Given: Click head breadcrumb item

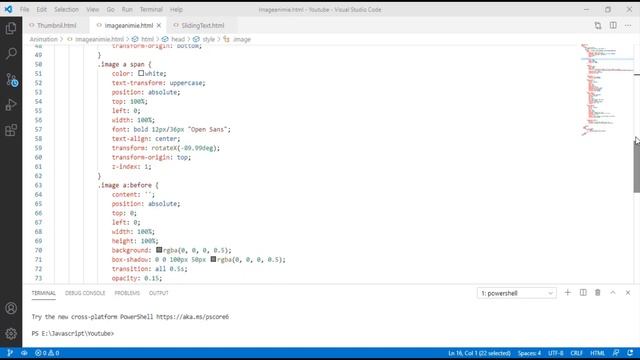Looking at the screenshot, I should click(178, 40).
